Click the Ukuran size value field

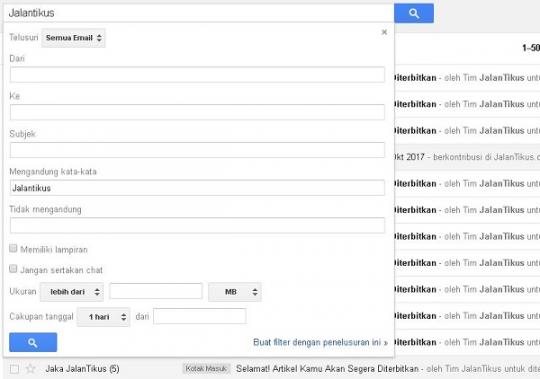click(x=156, y=291)
